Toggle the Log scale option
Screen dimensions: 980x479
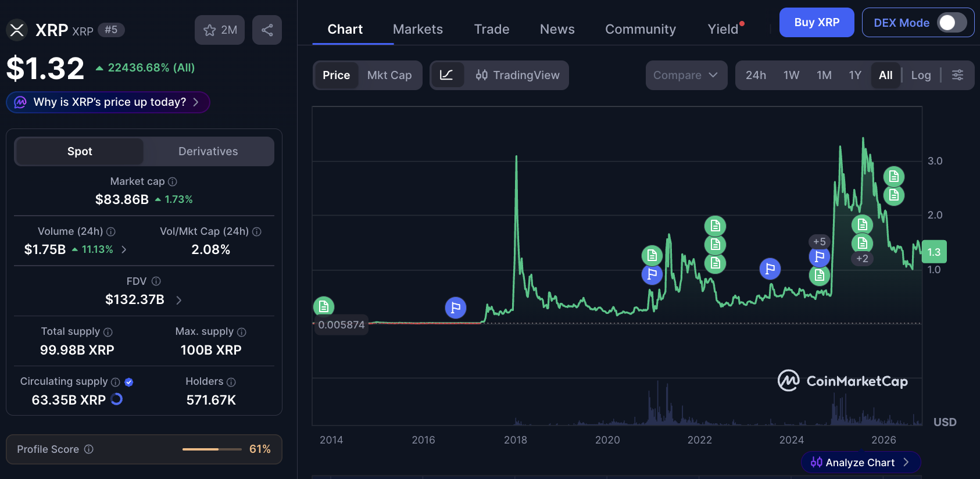click(921, 75)
